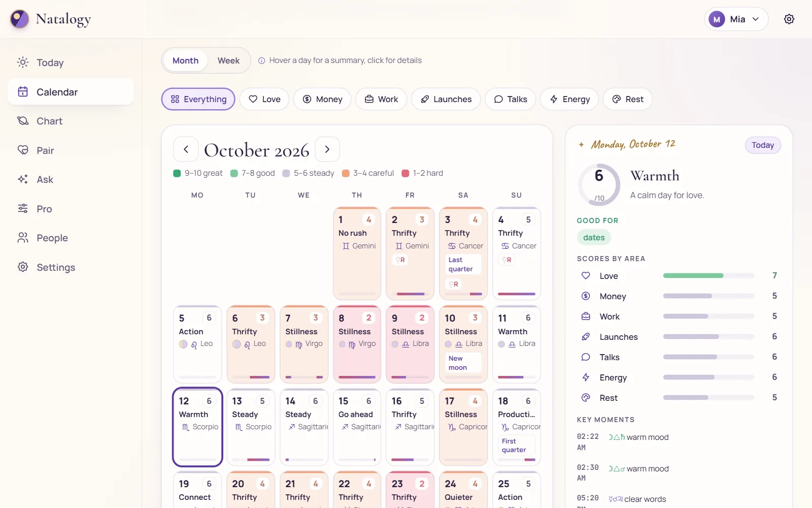Switch to Week view
Viewport: 812px width, 508px height.
228,60
